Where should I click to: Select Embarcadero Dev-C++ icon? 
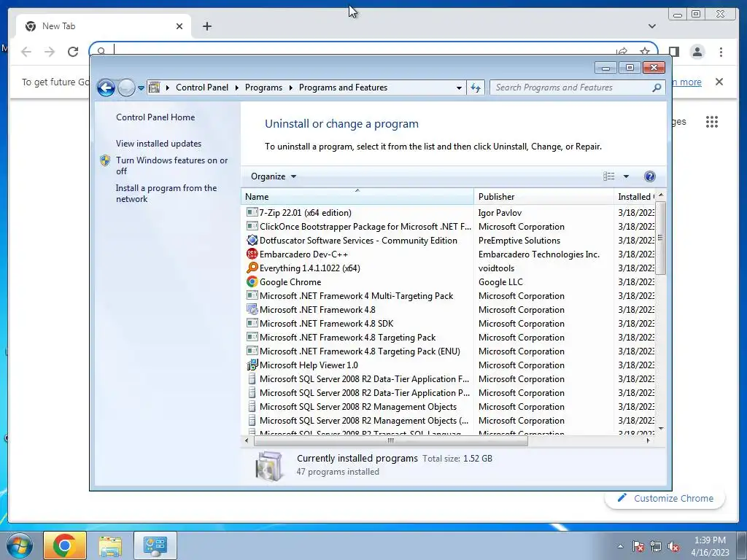pos(252,254)
